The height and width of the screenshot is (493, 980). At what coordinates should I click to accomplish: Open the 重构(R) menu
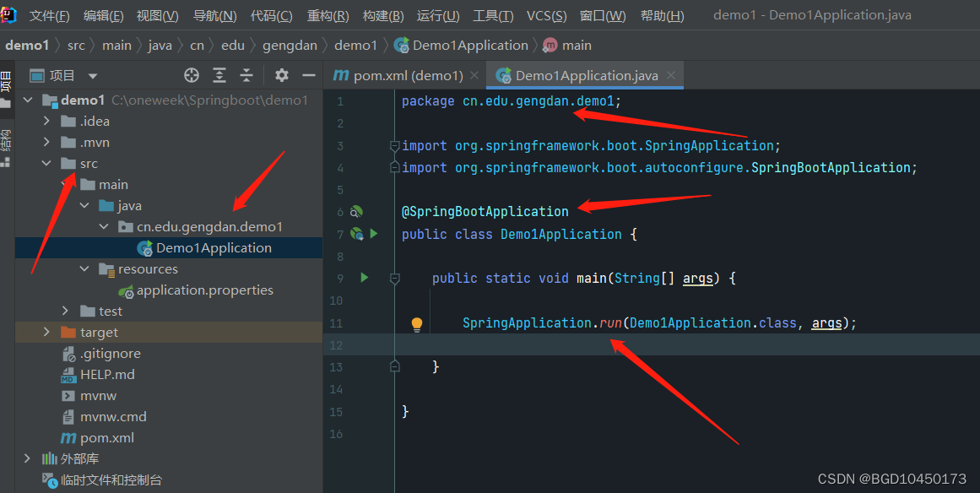[328, 16]
